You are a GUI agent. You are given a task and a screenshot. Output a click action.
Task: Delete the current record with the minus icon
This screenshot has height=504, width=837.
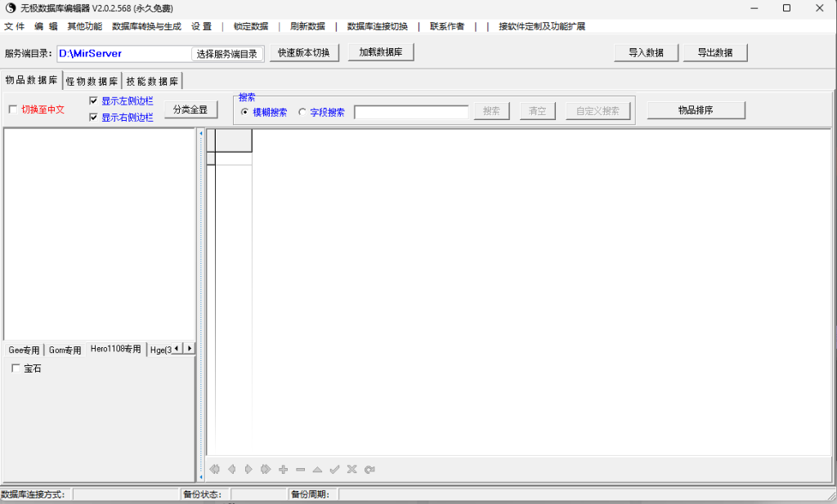pos(299,469)
